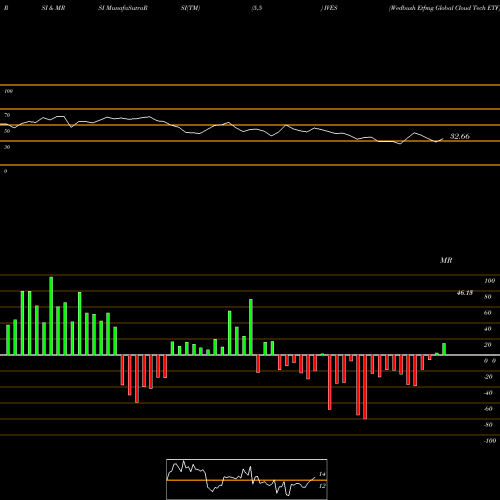
Task: Click the 14 label in mini chart
Action: click(x=322, y=474)
